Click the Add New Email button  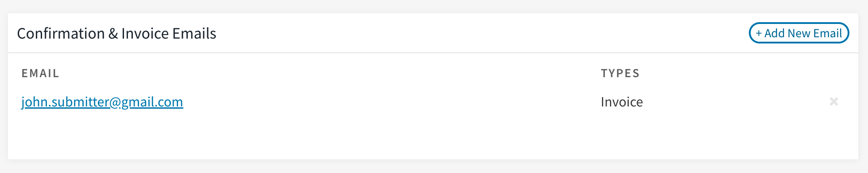tap(799, 33)
